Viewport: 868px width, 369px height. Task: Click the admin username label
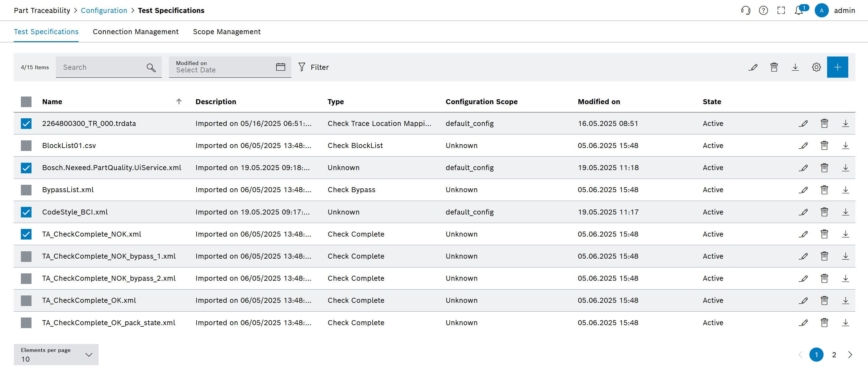click(x=844, y=11)
